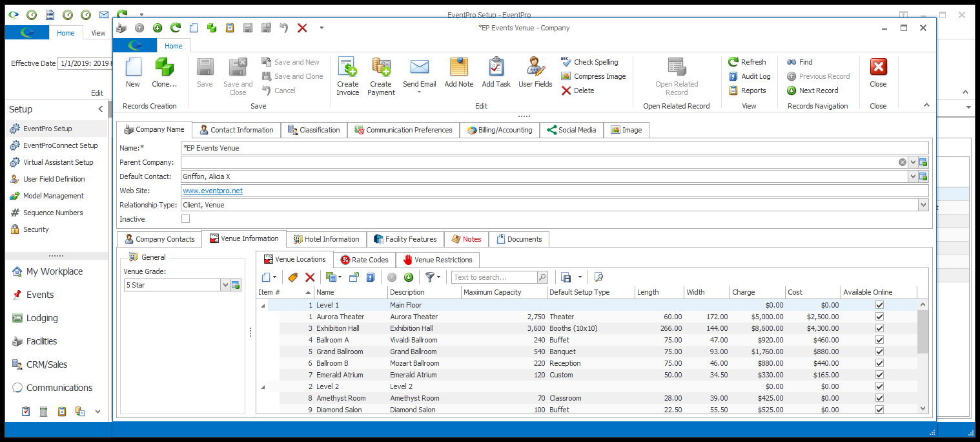Click Add Task clipboard icon

[496, 67]
